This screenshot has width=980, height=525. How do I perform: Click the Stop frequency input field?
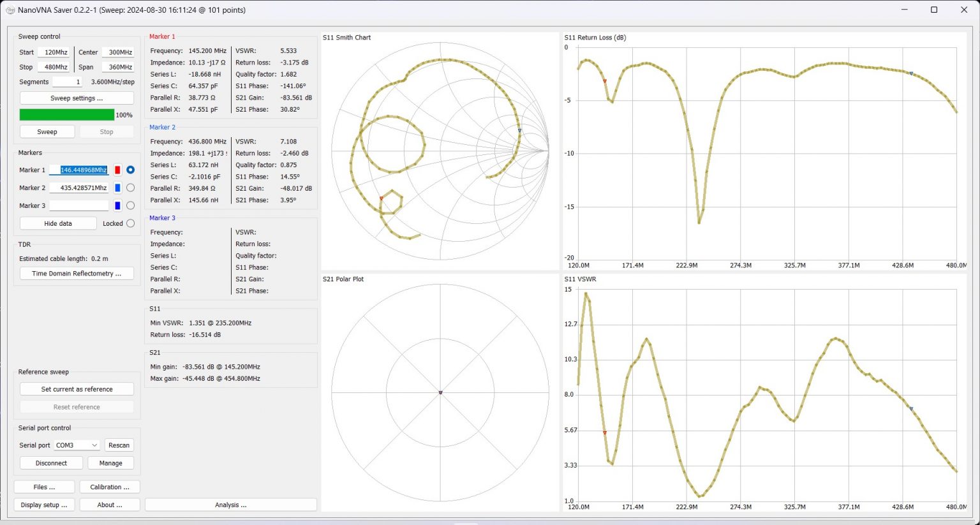(54, 67)
